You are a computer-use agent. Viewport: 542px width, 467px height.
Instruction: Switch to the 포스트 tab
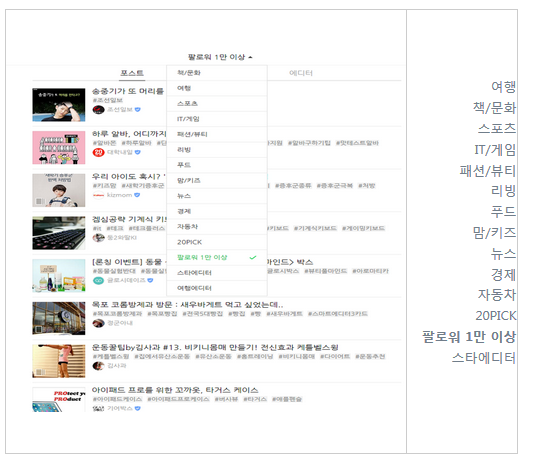click(x=132, y=73)
